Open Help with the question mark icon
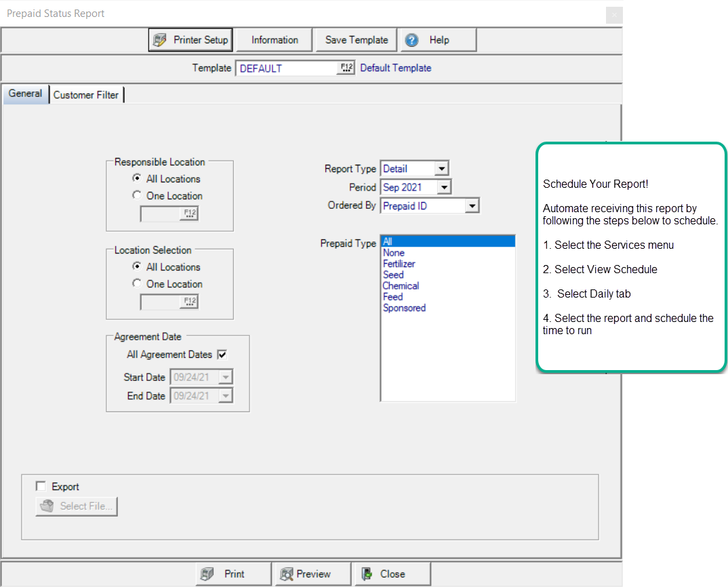 411,40
